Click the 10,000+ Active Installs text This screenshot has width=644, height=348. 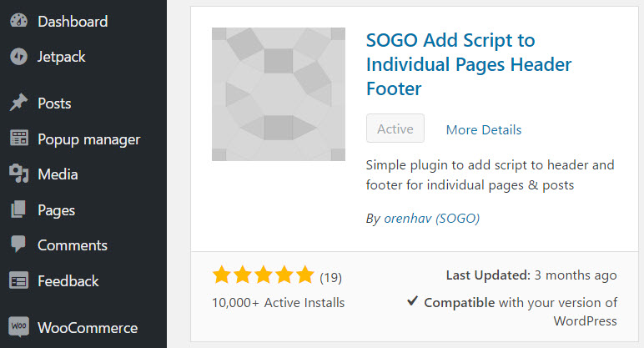pyautogui.click(x=278, y=303)
